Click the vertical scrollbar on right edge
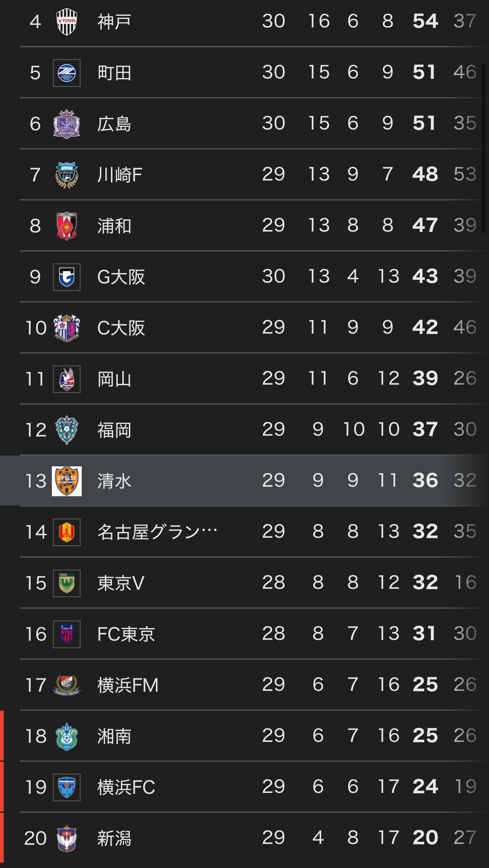The image size is (489, 868). click(x=483, y=150)
